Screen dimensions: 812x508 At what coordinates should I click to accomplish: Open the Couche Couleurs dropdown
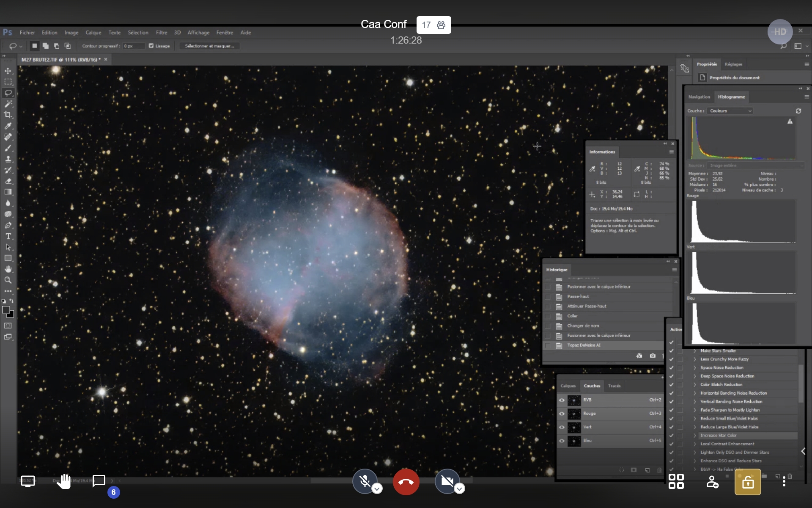tap(730, 111)
